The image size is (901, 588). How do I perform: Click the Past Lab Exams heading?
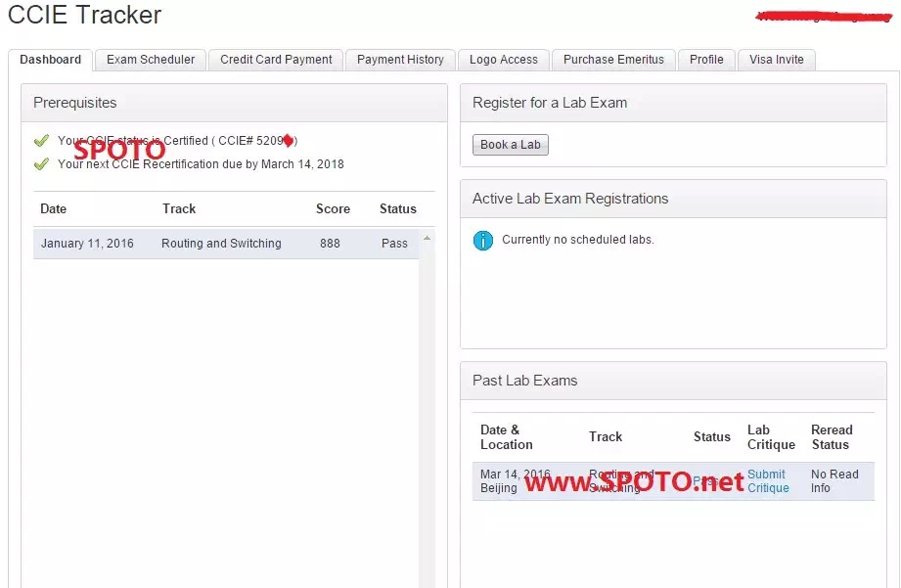click(524, 381)
